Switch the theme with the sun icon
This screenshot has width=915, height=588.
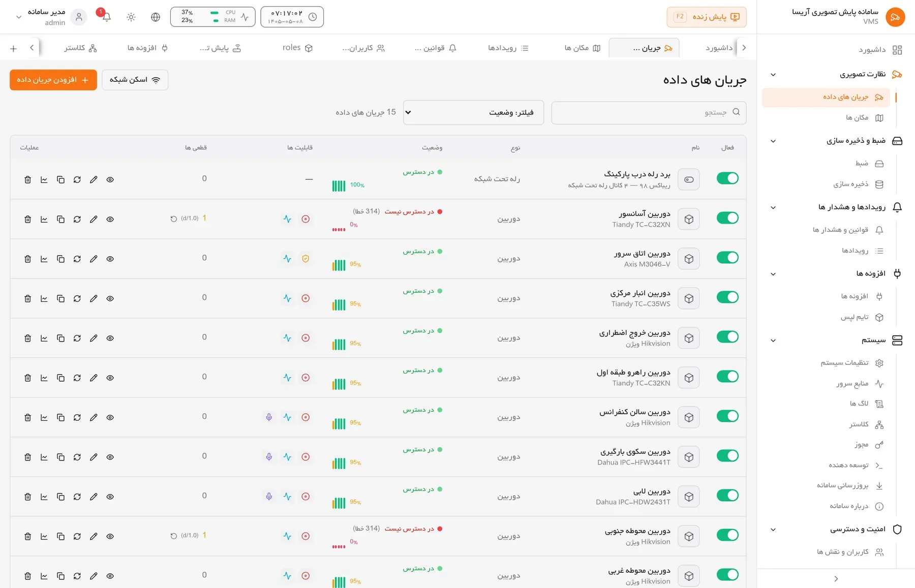coord(131,17)
